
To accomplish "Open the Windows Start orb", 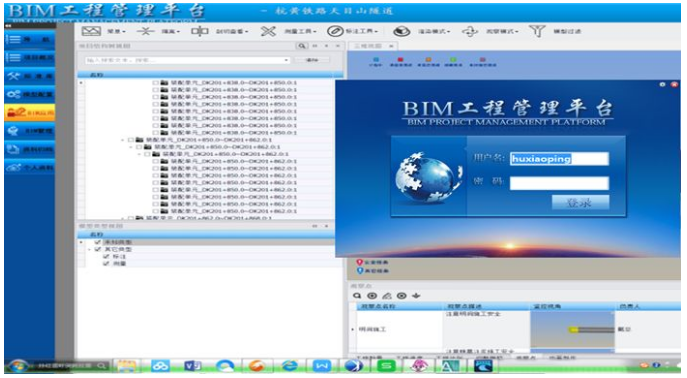I will click(x=17, y=366).
